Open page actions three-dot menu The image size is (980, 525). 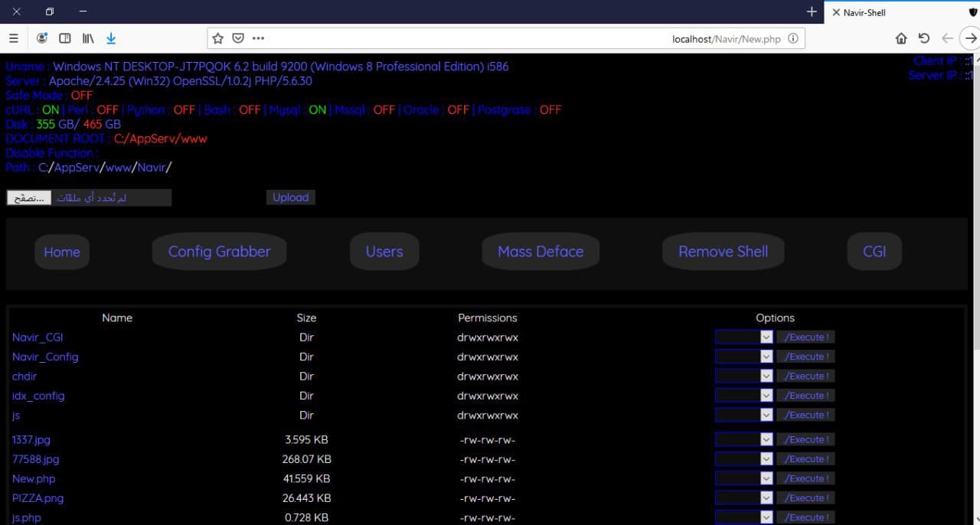tap(258, 38)
